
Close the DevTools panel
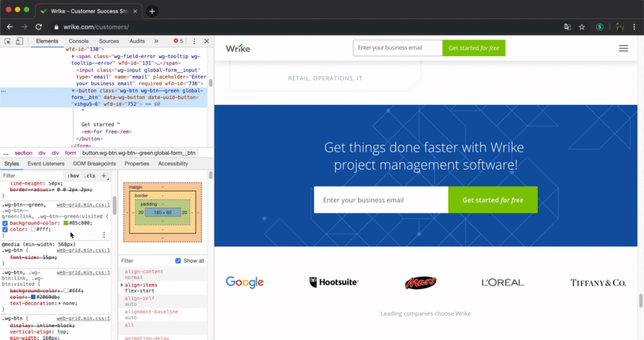tap(207, 41)
